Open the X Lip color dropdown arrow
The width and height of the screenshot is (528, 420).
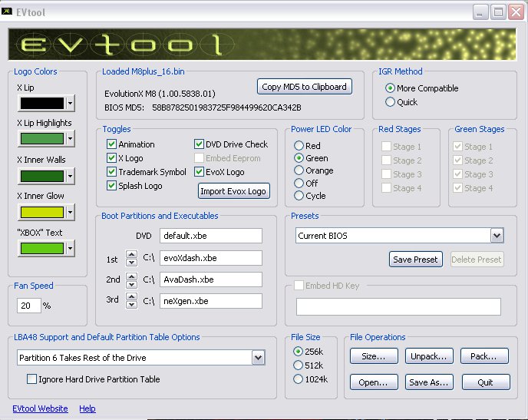(70, 103)
